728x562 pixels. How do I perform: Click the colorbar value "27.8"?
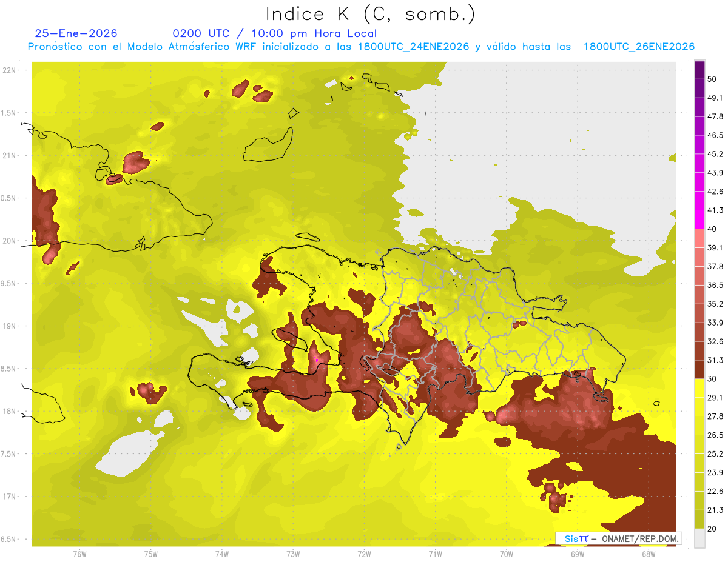pos(715,416)
